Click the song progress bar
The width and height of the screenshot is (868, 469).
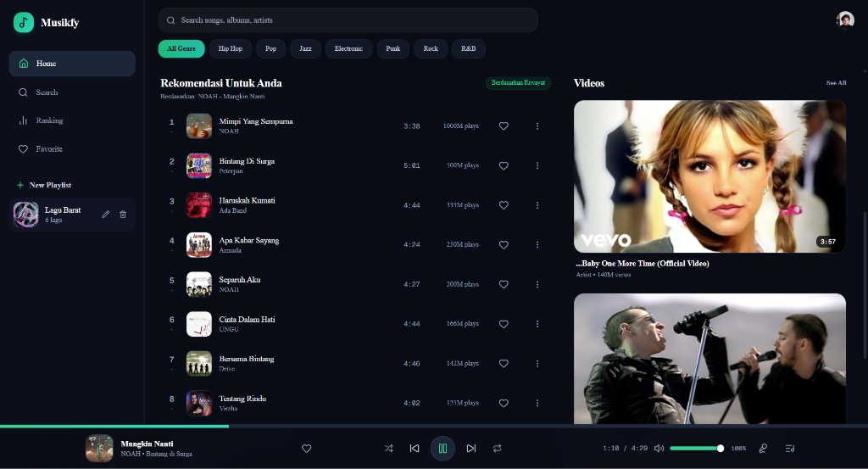(x=434, y=427)
